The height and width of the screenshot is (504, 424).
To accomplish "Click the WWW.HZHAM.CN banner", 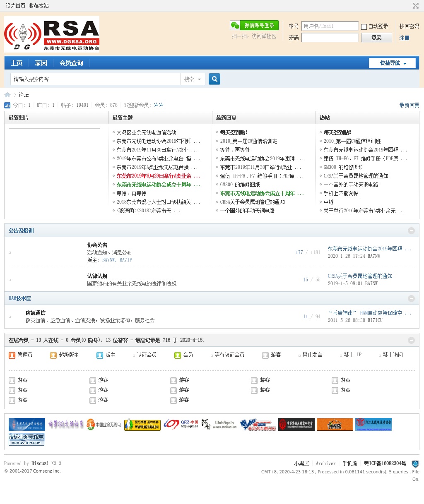I will click(x=142, y=424).
